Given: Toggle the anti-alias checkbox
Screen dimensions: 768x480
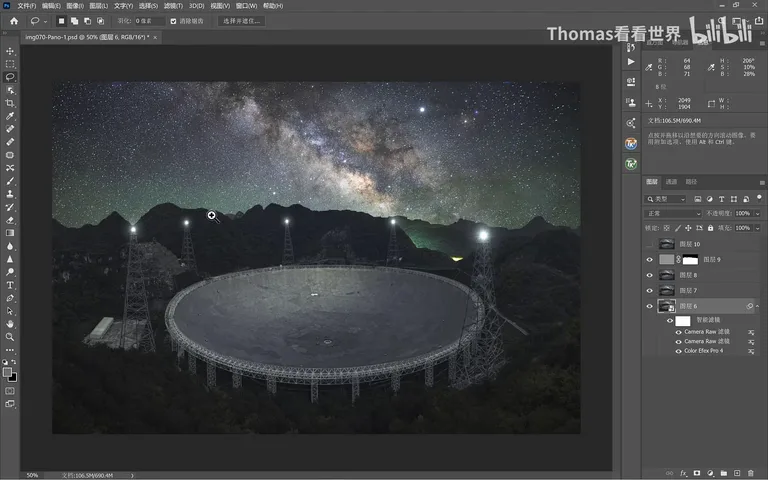Looking at the screenshot, I should coord(173,21).
